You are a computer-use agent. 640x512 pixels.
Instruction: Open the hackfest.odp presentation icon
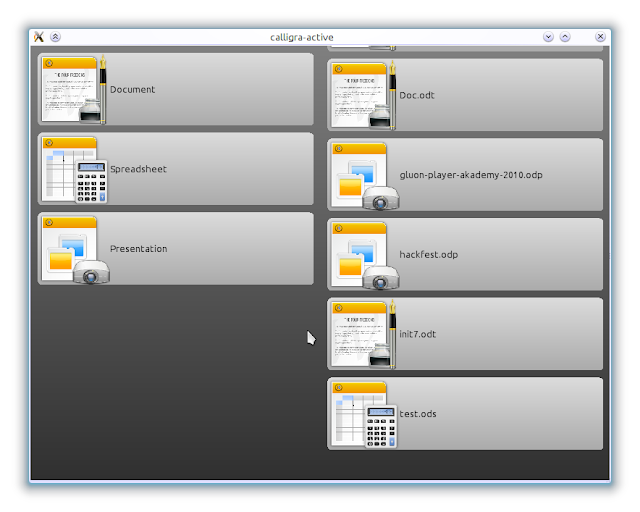coord(365,256)
